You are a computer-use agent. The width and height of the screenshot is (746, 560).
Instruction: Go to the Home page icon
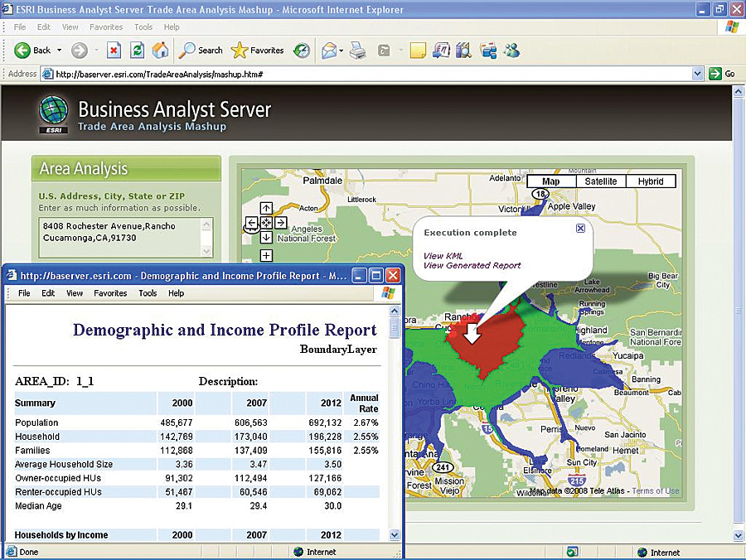(x=160, y=50)
